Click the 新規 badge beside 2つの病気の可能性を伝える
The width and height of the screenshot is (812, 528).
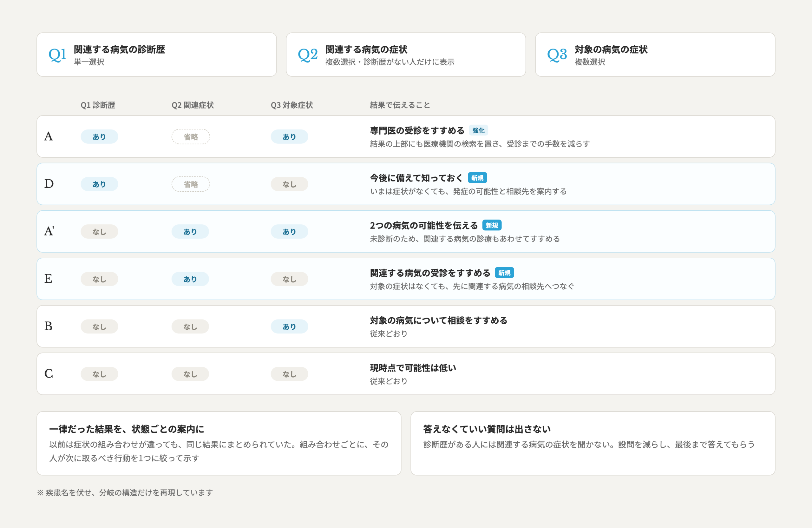pos(492,225)
